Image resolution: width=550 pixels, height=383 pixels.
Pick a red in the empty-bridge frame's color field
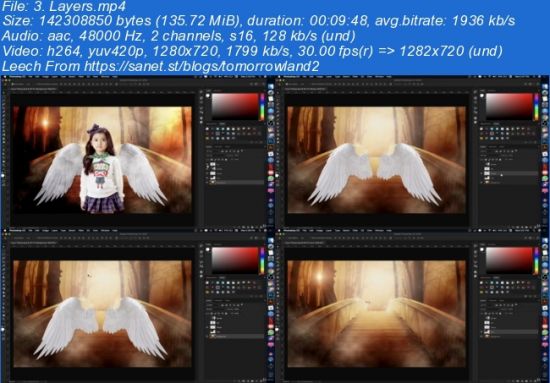pos(509,261)
